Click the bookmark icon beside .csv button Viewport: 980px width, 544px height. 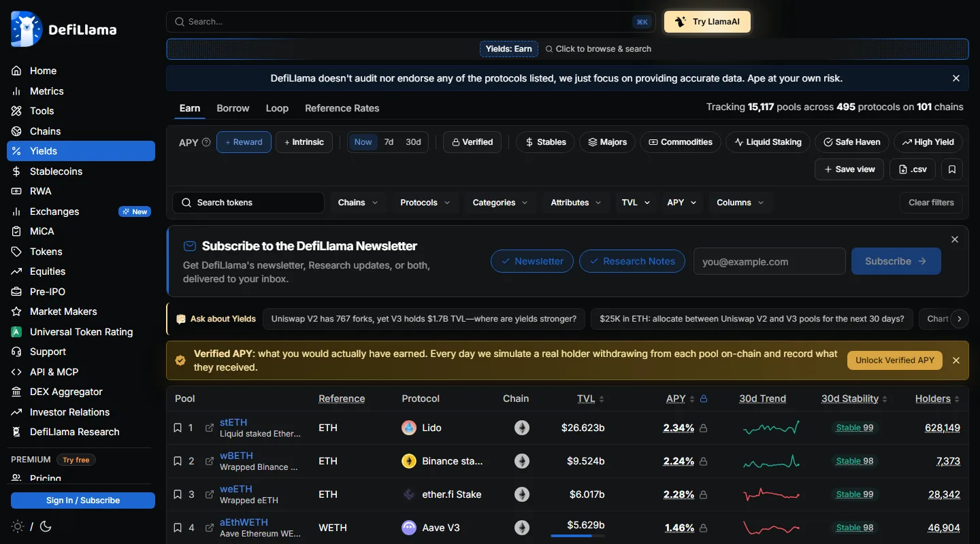tap(952, 169)
